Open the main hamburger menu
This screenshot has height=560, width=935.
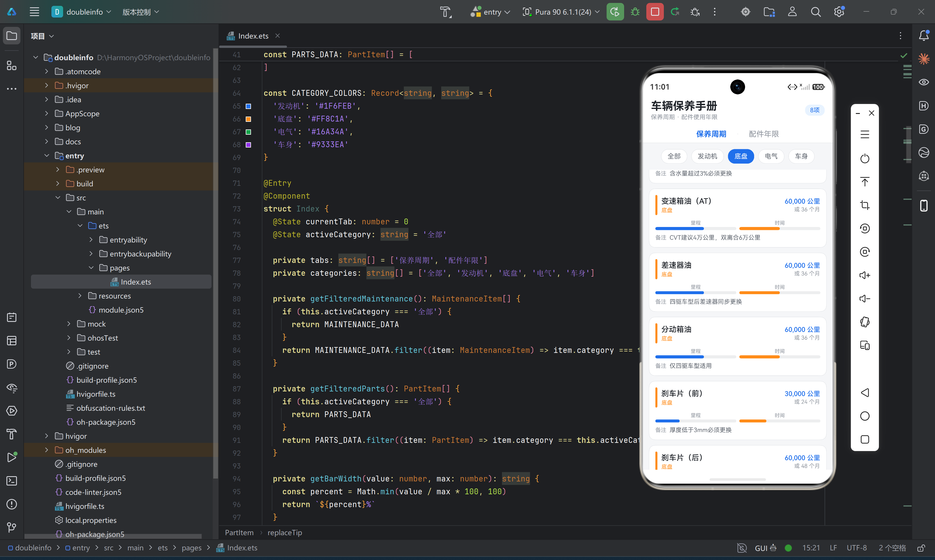pos(34,12)
